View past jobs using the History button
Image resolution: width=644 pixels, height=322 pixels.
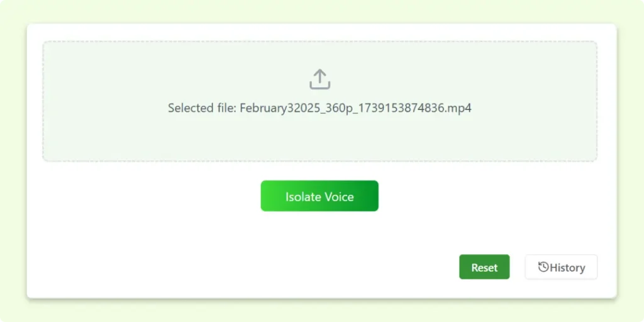pos(561,267)
